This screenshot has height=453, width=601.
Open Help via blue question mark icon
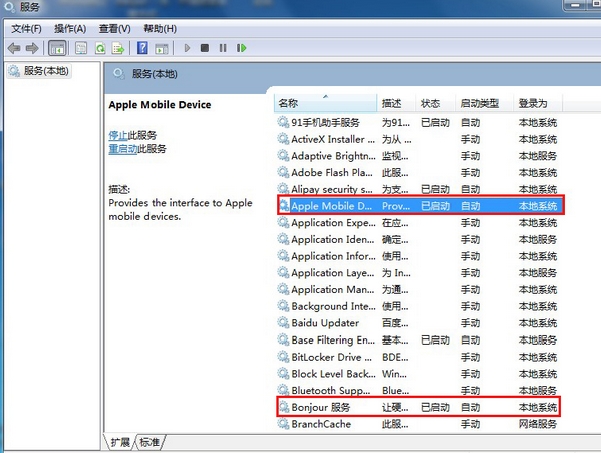point(143,47)
